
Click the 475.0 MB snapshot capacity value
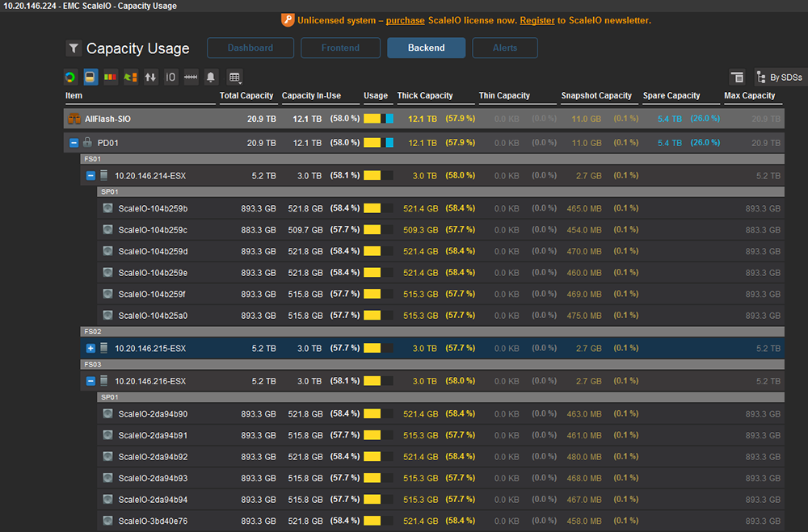tap(584, 316)
